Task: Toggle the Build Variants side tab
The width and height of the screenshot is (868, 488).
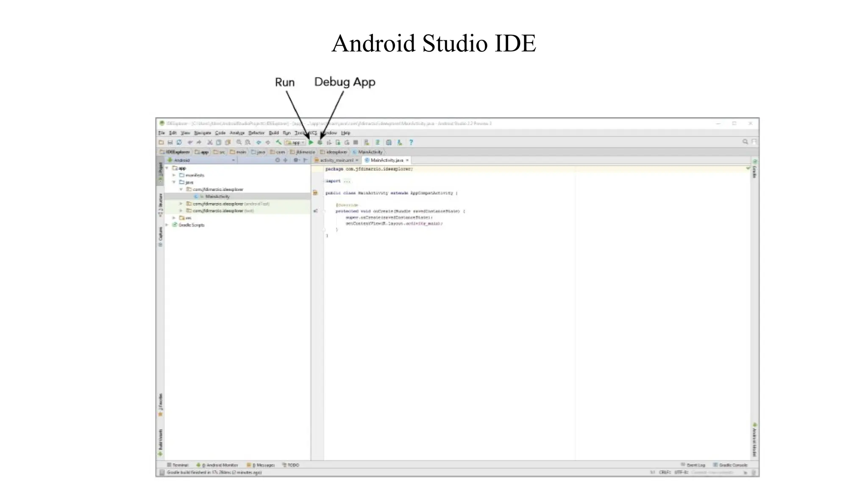Action: [160, 443]
